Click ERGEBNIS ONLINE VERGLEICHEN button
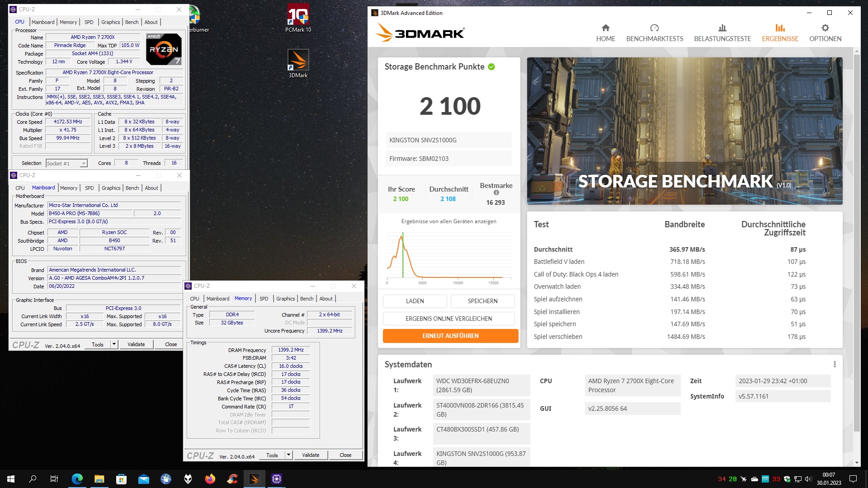 [448, 319]
